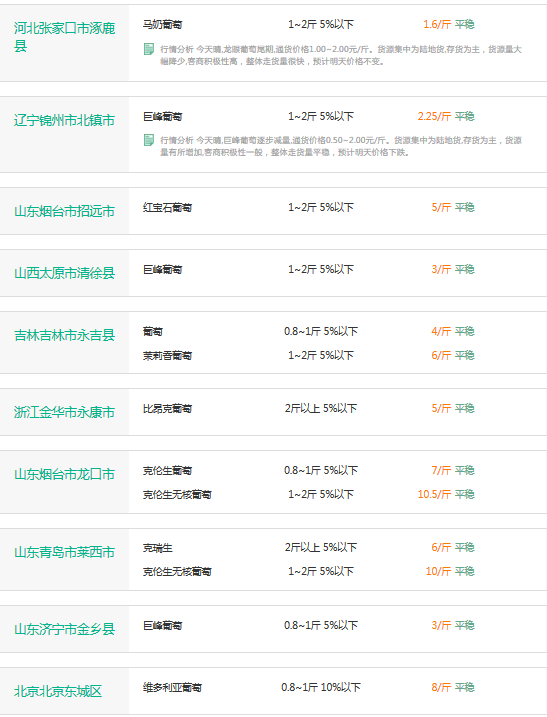The height and width of the screenshot is (717, 547).
Task: Click the 2.25/斤 price of 巨峰葡萄
Action: pyautogui.click(x=434, y=117)
